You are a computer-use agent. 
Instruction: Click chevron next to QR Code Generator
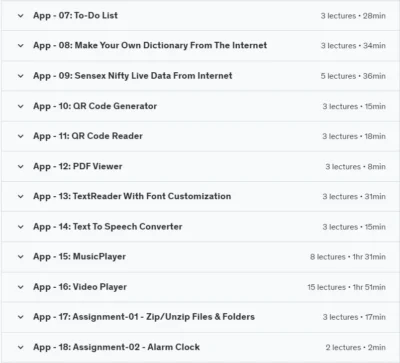tap(21, 106)
